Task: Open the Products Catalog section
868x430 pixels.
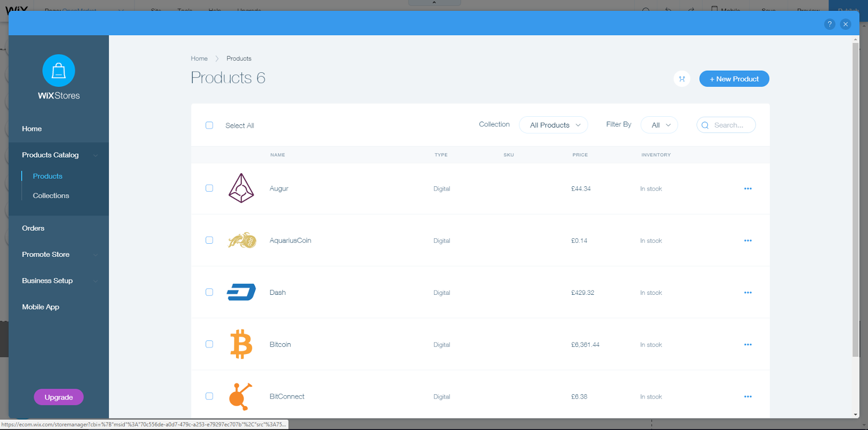Action: coord(50,155)
